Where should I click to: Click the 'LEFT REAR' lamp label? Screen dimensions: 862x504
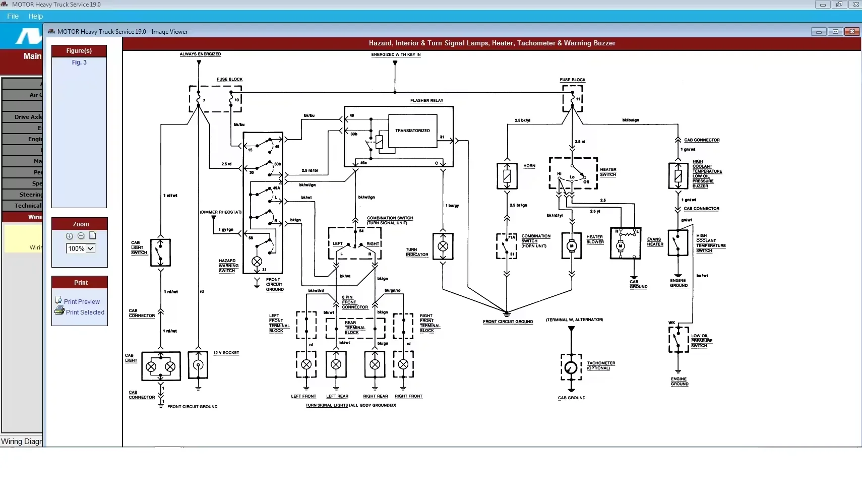[337, 396]
